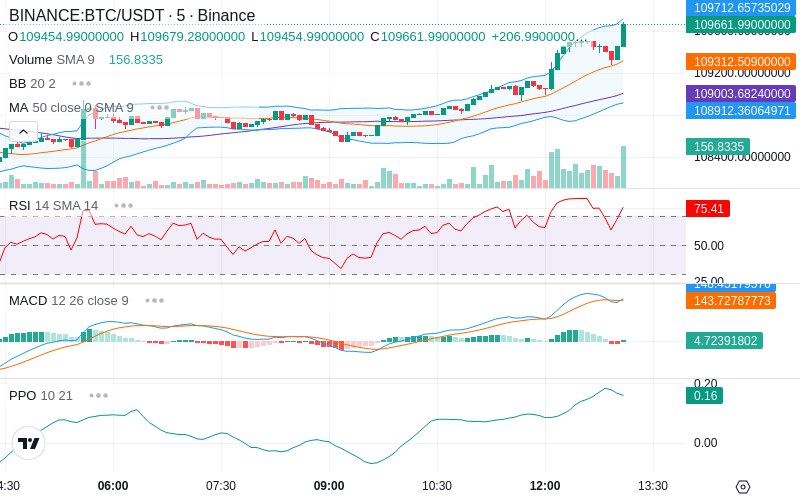Open chart settings gear icon
Viewport: 800px width, 500px height.
click(743, 487)
